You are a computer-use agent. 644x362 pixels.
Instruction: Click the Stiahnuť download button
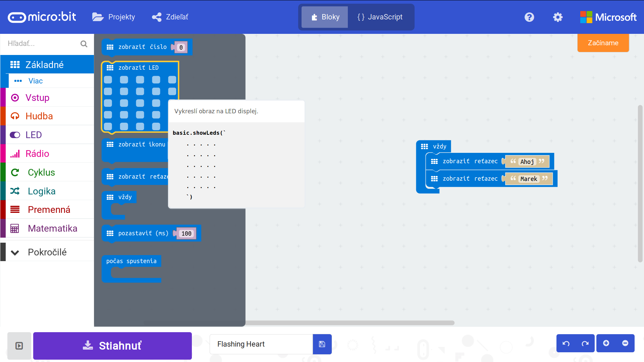coord(112,346)
